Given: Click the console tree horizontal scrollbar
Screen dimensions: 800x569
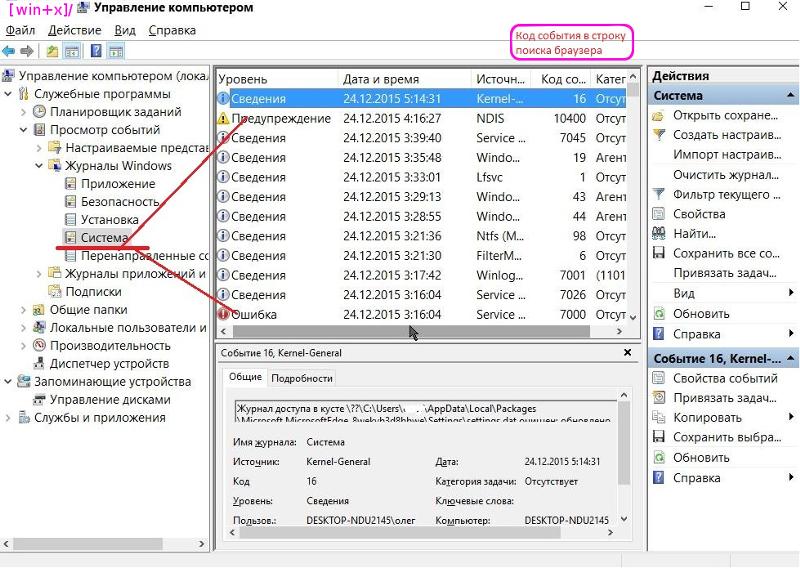Looking at the screenshot, I should tap(88, 544).
